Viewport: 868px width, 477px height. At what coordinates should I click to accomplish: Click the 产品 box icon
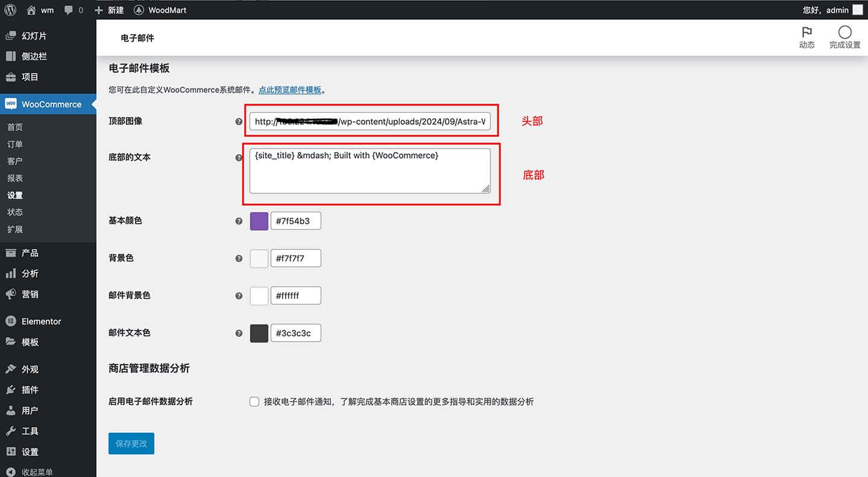pyautogui.click(x=11, y=253)
